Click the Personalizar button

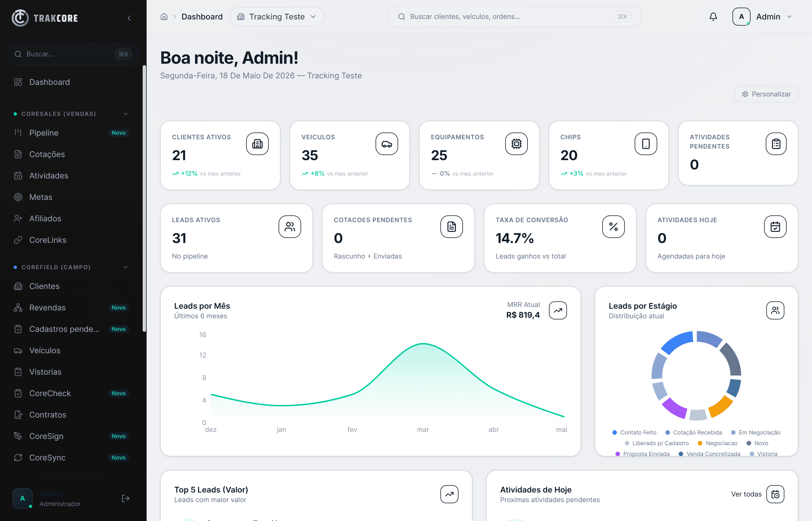(x=766, y=94)
